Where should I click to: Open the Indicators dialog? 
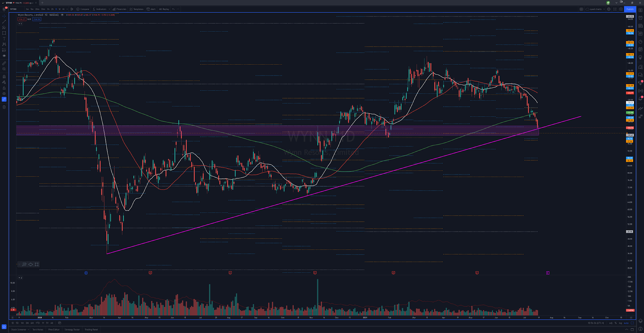pyautogui.click(x=99, y=9)
